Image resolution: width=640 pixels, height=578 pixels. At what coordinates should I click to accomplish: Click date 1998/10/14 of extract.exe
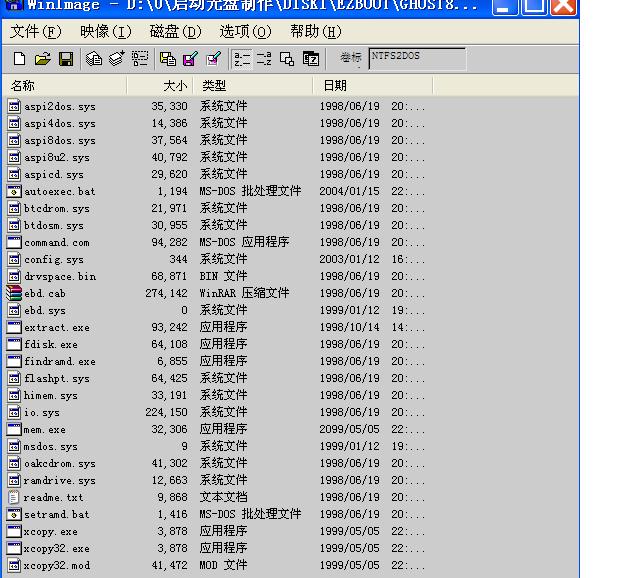point(349,327)
